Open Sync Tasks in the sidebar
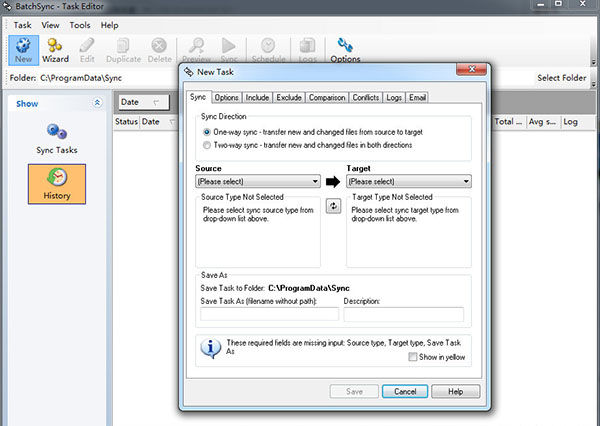The height and width of the screenshot is (426, 600). pyautogui.click(x=57, y=136)
